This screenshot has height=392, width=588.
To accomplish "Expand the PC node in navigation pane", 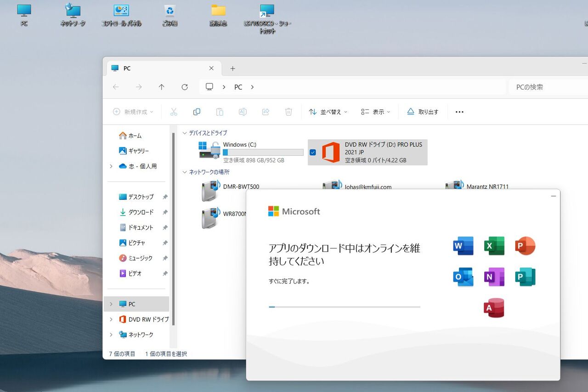I will click(111, 304).
